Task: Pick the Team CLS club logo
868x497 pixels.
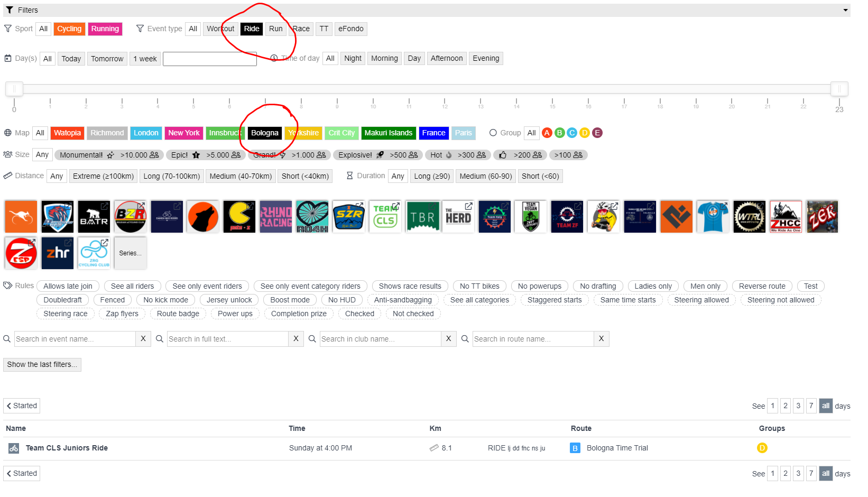Action: click(385, 217)
